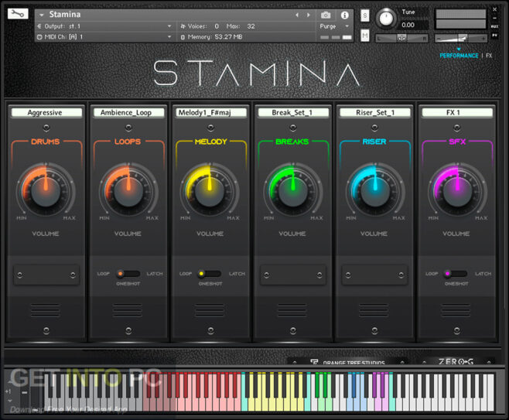Screen dimensions: 509x420
Task: Click the LOOPS channel header label
Action: (128, 142)
